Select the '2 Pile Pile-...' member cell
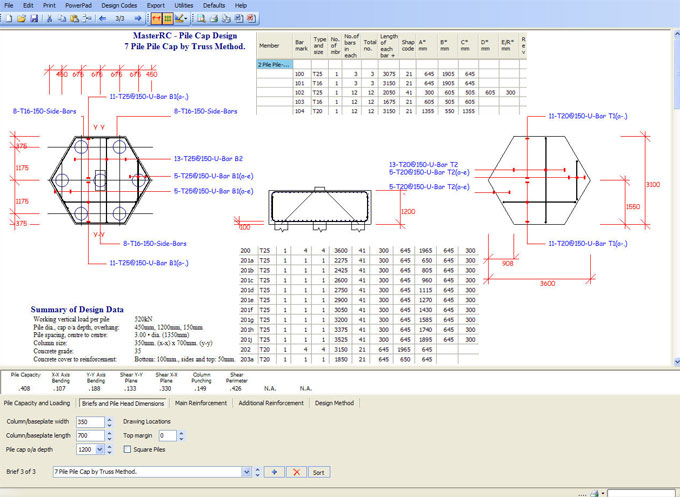The height and width of the screenshot is (497, 680). [275, 65]
